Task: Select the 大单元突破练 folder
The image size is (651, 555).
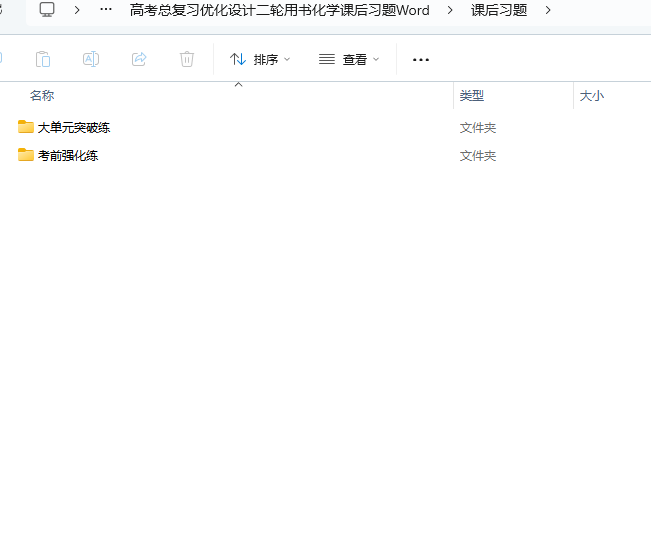Action: coord(73,128)
